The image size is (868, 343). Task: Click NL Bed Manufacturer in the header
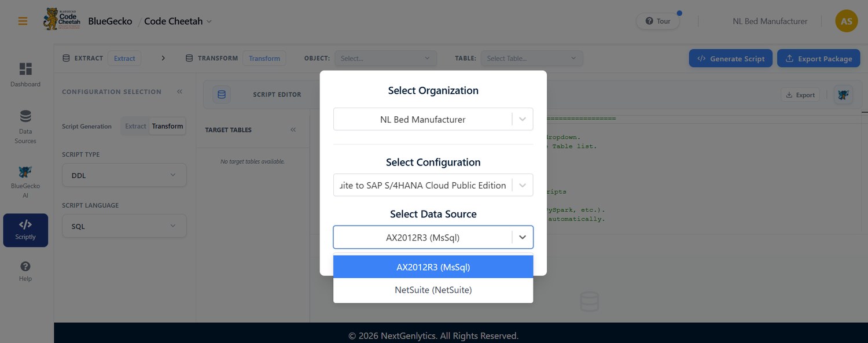click(770, 21)
